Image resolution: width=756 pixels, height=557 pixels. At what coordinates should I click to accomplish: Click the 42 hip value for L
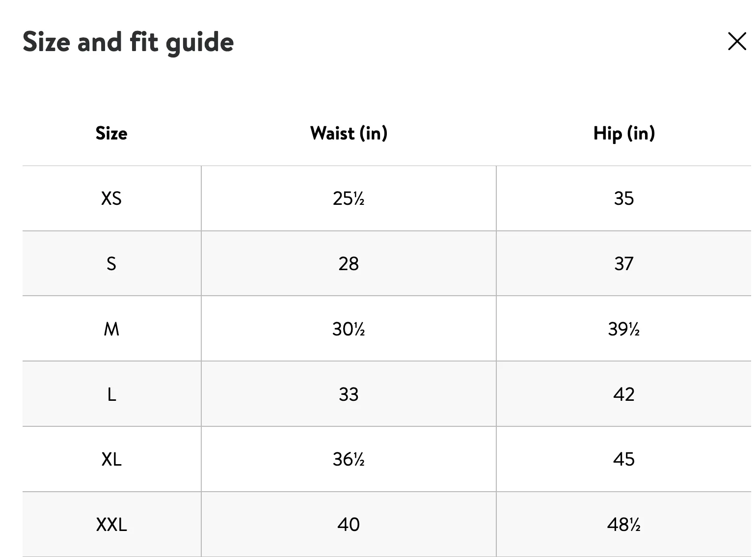click(x=624, y=394)
